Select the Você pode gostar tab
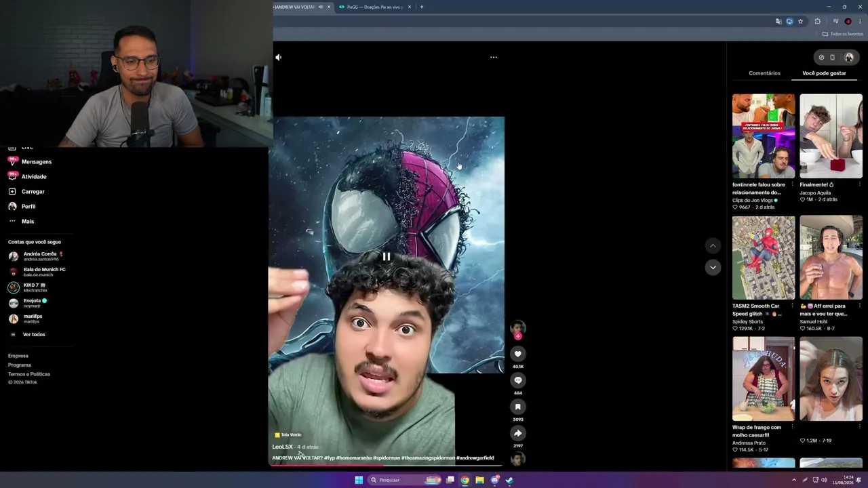 (824, 73)
